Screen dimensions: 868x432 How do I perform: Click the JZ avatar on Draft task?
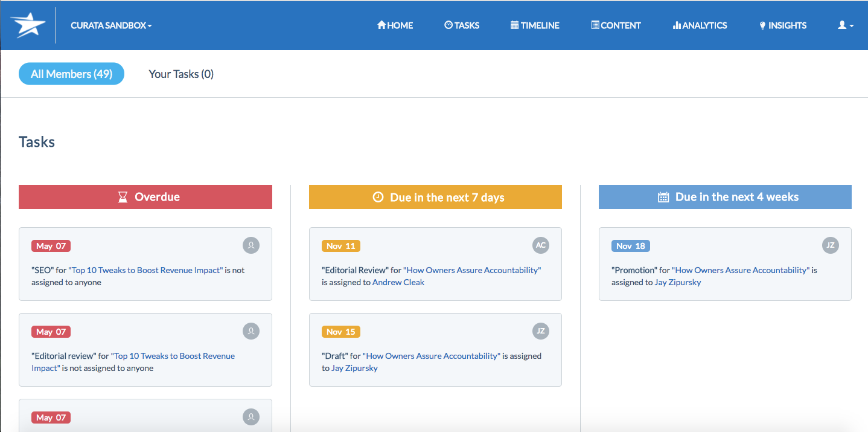[541, 331]
